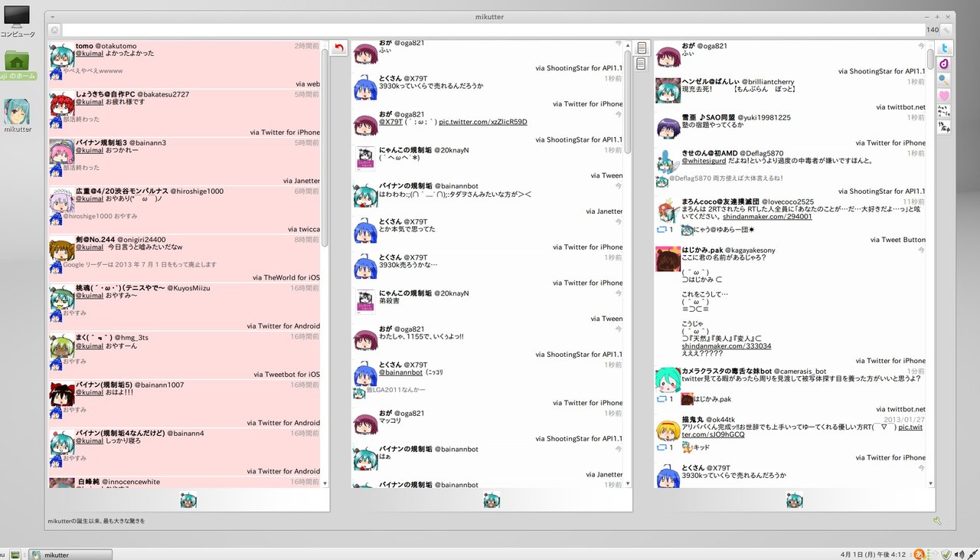Click account avatar below the left pane
Screen dimensions: 980x560
pos(188,500)
